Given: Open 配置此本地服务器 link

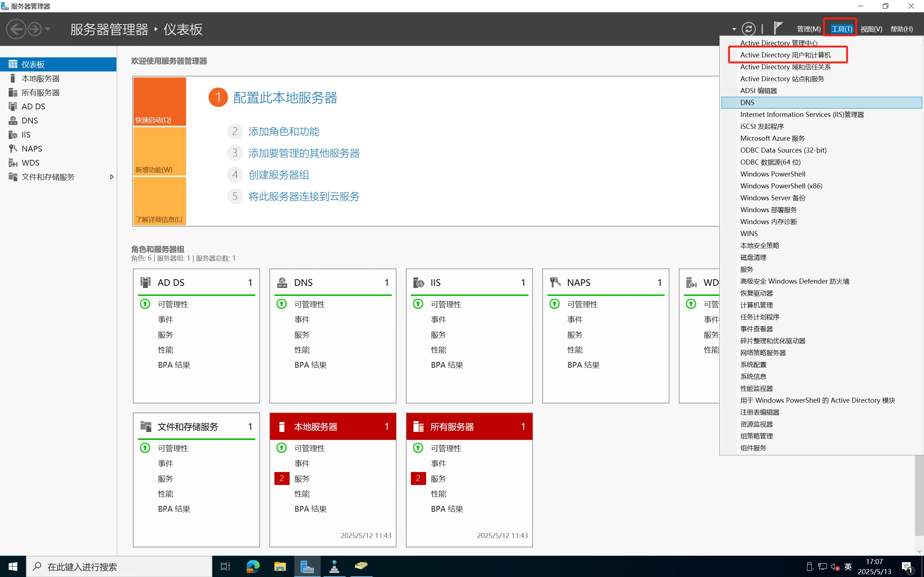Looking at the screenshot, I should [x=285, y=98].
